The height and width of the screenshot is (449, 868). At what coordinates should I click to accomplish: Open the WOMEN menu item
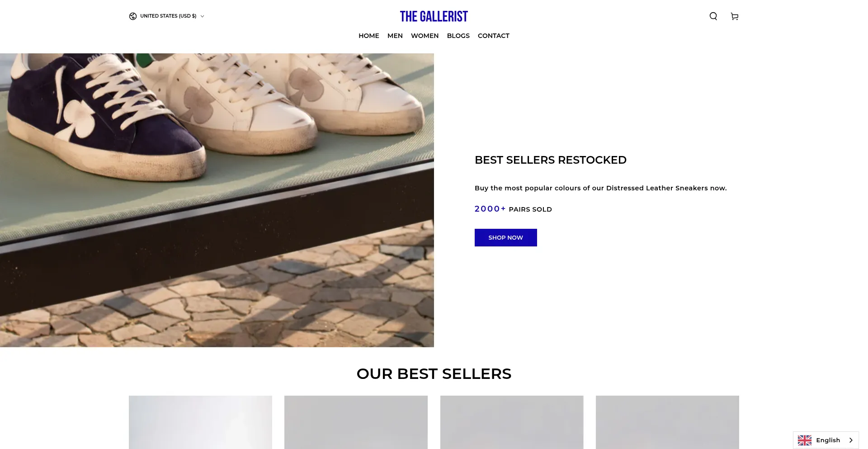[x=425, y=36]
